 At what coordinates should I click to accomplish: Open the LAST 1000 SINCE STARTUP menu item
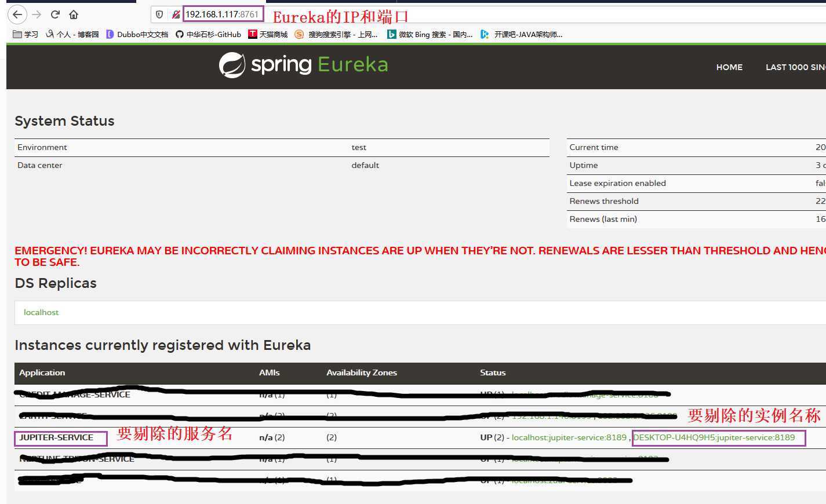click(x=795, y=67)
